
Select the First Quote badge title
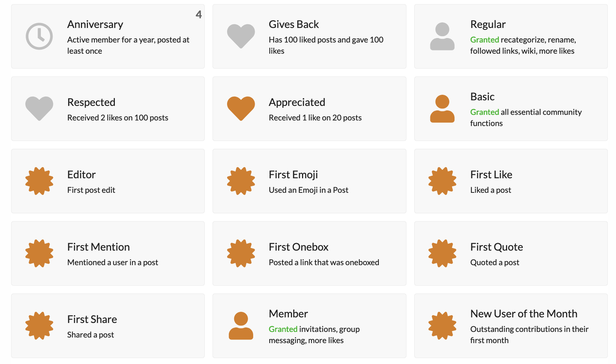496,247
